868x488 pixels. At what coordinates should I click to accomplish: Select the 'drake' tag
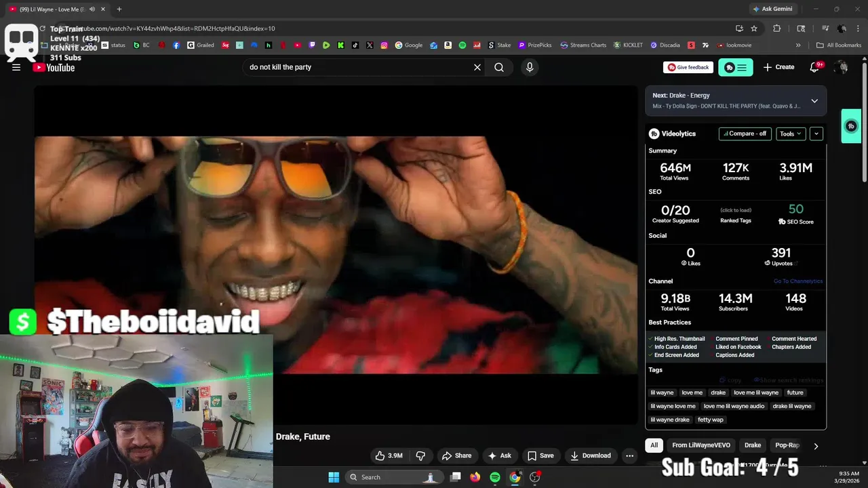tap(718, 392)
